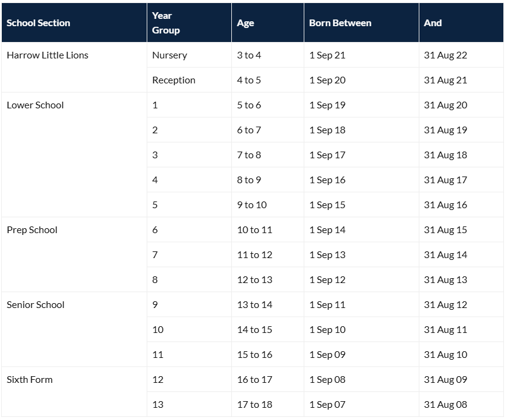
Task: Click the '9 to 10' age cell
Action: pos(252,205)
